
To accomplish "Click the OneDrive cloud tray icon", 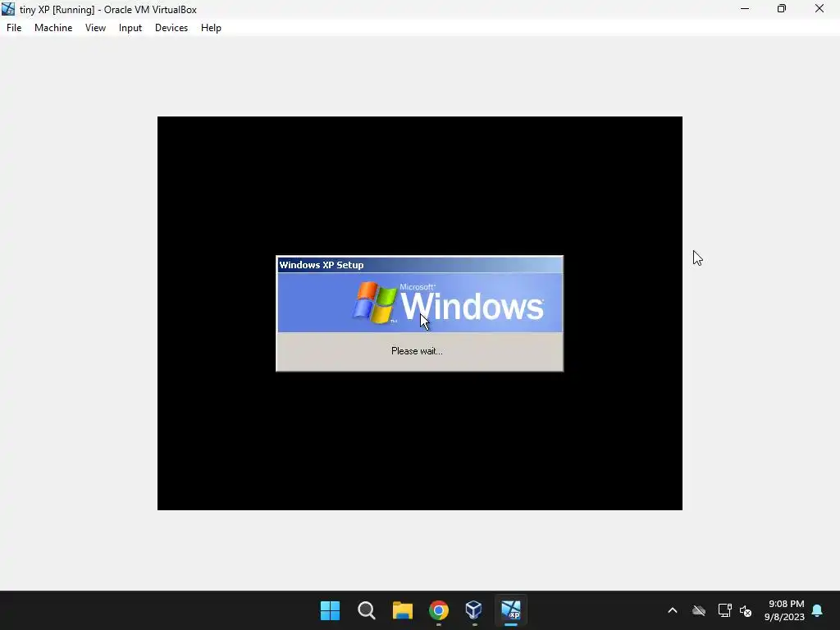I will point(699,610).
